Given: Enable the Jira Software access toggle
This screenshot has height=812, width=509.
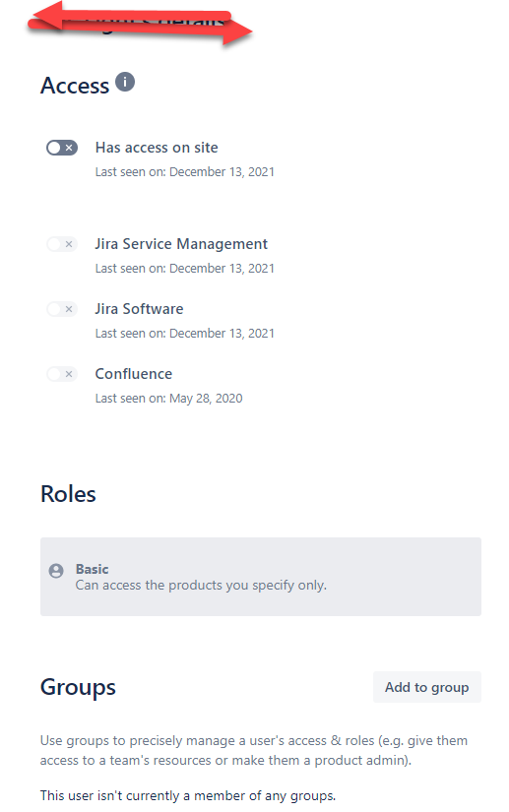Looking at the screenshot, I should (x=62, y=309).
